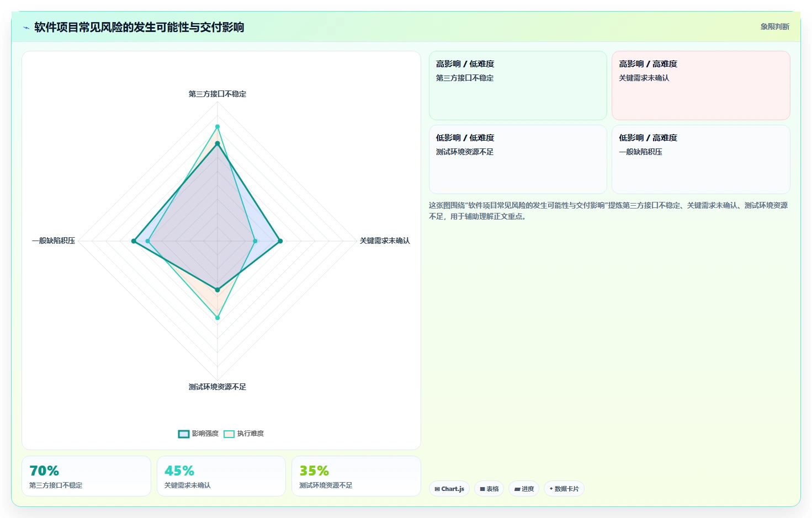This screenshot has width=812, height=518.
Task: Click radar axis label 一般缺陷积压
Action: click(54, 241)
